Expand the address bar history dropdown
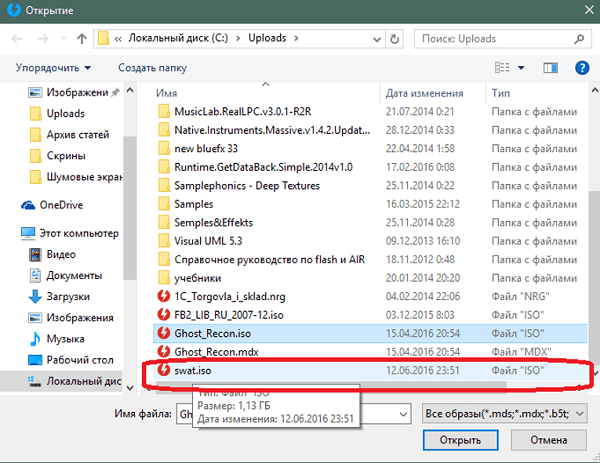 click(x=377, y=39)
